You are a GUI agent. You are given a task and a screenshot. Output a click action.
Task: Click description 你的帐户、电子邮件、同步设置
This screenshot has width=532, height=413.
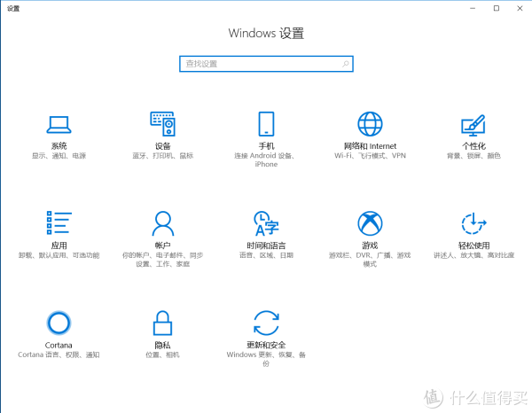[163, 260]
